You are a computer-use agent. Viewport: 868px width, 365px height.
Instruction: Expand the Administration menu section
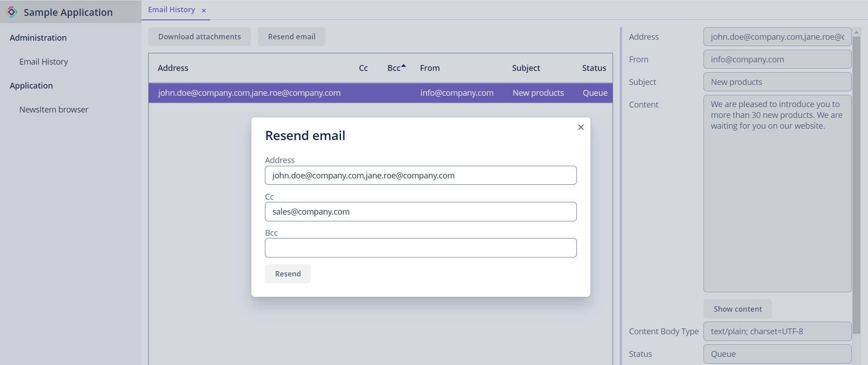click(38, 38)
